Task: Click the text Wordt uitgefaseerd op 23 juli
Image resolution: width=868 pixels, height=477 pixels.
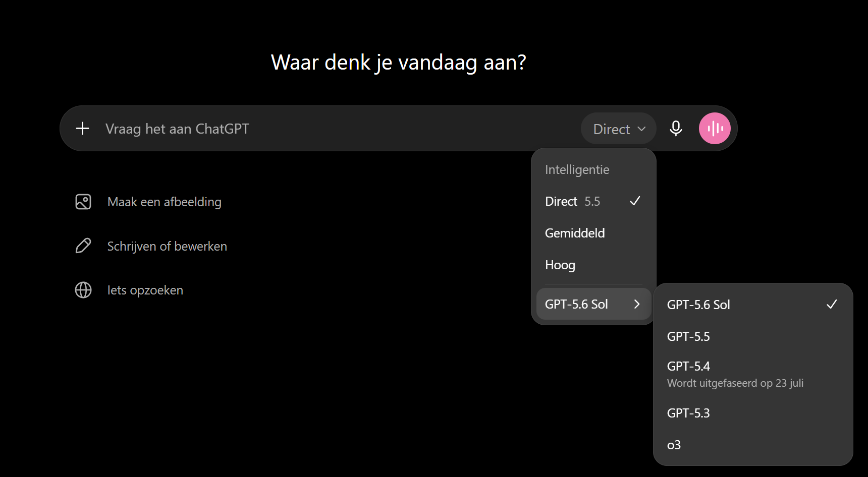Action: (735, 383)
